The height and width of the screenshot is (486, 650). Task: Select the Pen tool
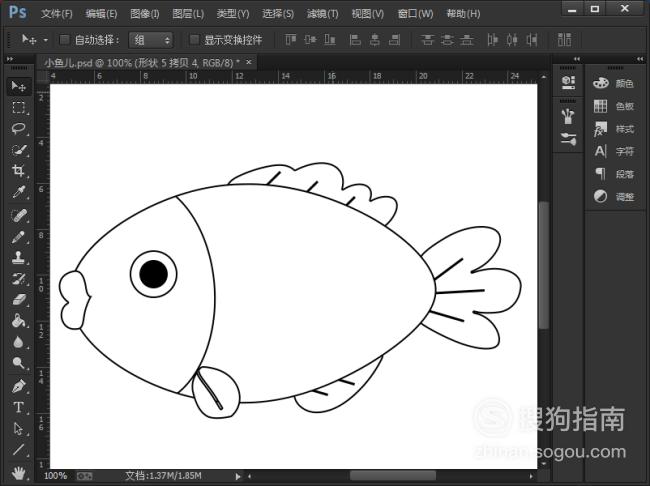pyautogui.click(x=19, y=386)
